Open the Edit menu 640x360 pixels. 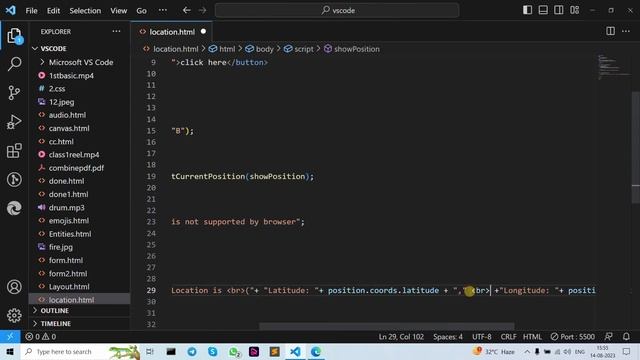click(53, 11)
